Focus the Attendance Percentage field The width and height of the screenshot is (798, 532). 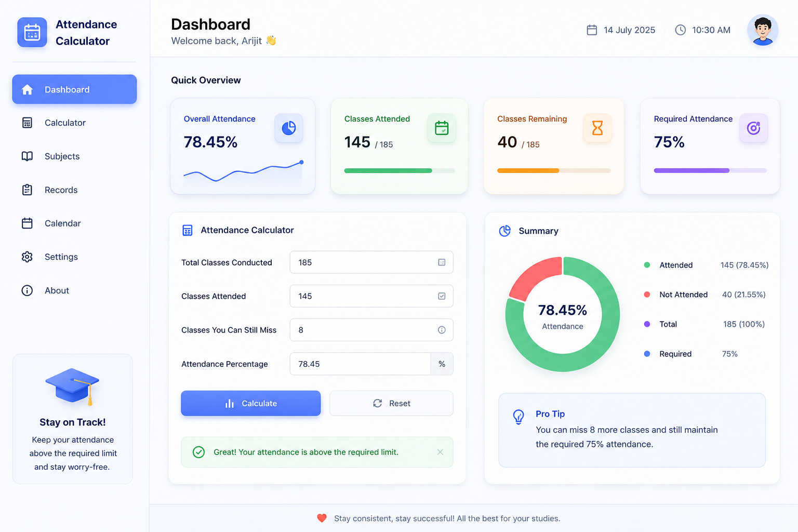pos(360,364)
